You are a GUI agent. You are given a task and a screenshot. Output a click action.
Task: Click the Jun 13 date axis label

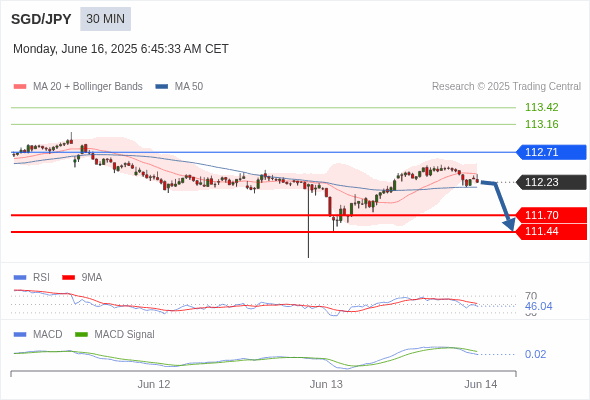326,385
